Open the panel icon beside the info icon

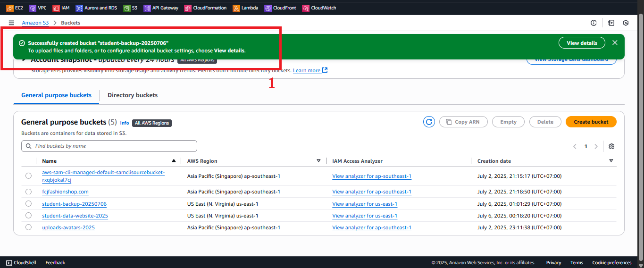[611, 23]
